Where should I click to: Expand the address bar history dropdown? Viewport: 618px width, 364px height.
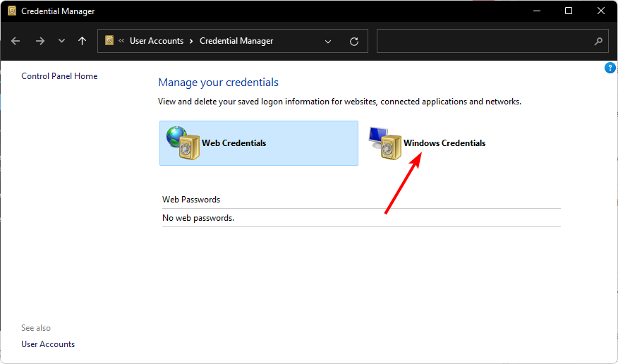[327, 42]
